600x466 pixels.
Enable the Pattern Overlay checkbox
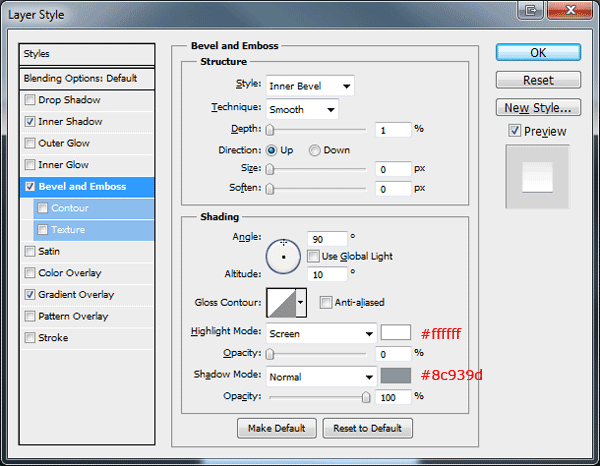click(x=30, y=316)
